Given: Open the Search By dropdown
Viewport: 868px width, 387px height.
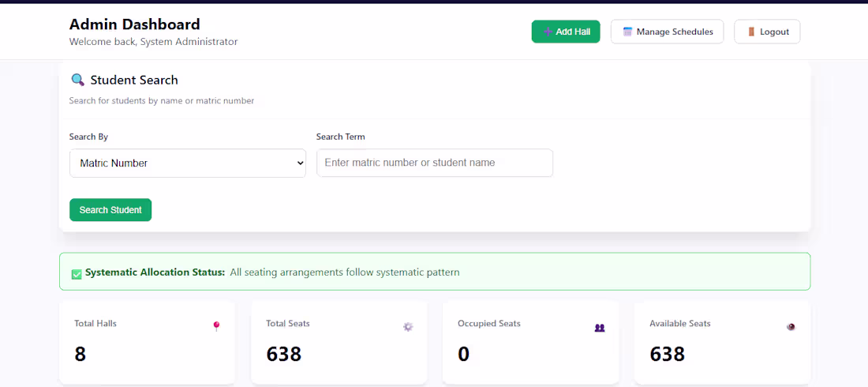Looking at the screenshot, I should (188, 163).
